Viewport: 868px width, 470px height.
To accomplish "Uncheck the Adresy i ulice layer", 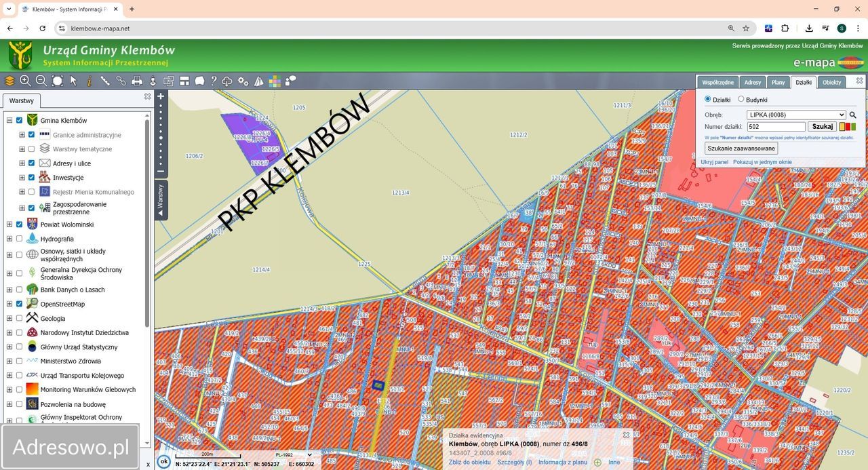I will pyautogui.click(x=31, y=163).
